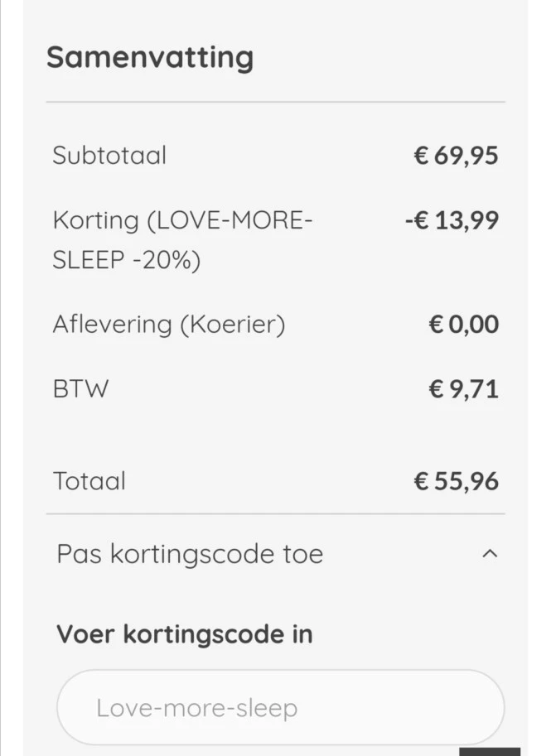Select the BTW tax label
551x756 pixels.
pos(80,388)
